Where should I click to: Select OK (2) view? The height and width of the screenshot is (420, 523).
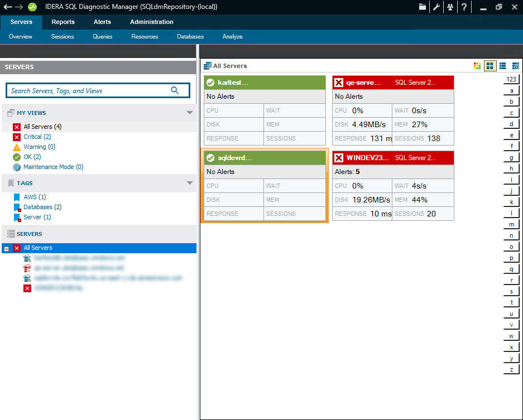click(x=32, y=157)
